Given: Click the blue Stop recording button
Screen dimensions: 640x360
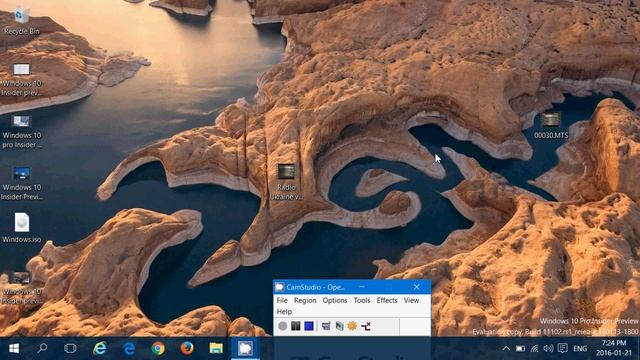Looking at the screenshot, I should [x=309, y=326].
